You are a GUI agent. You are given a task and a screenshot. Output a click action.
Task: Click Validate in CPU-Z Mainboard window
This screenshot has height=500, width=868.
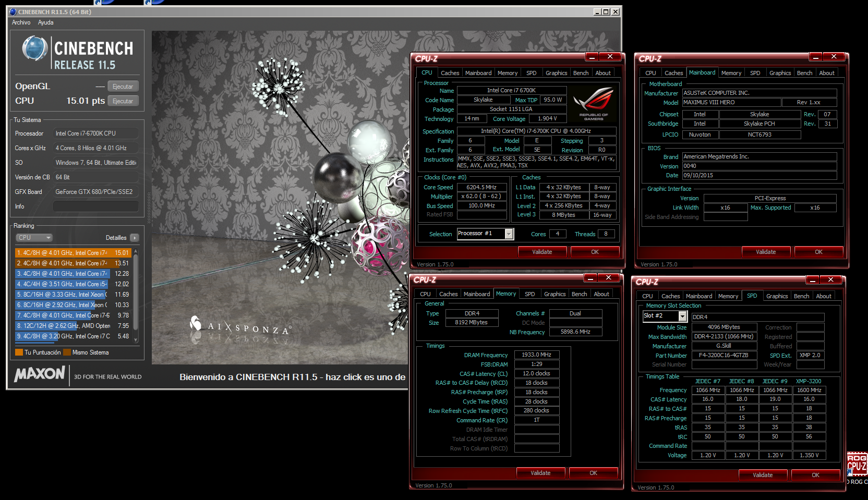766,252
